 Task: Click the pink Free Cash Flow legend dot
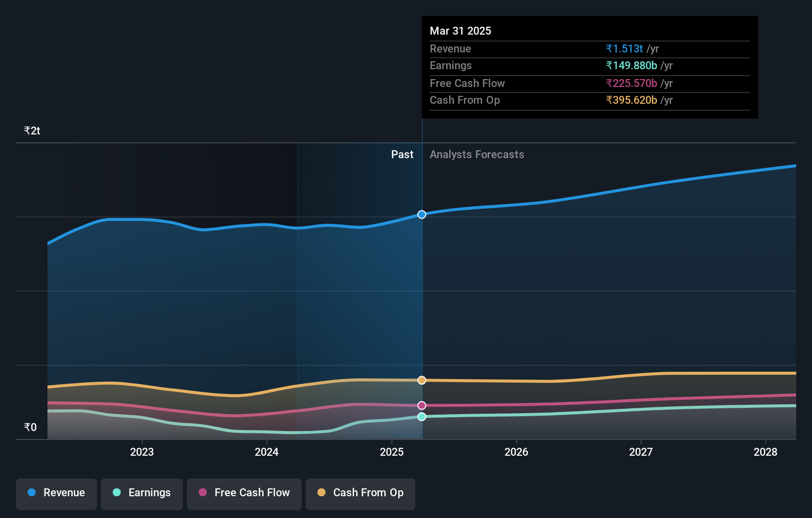tap(202, 493)
